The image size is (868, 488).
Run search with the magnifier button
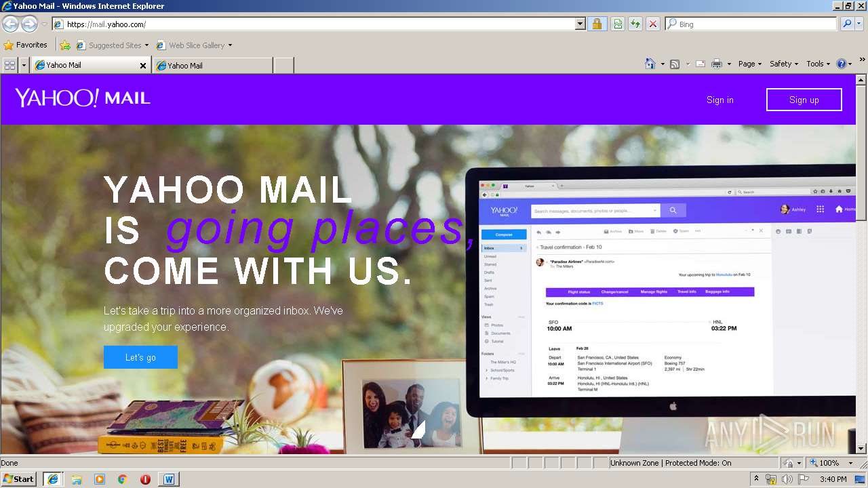[846, 24]
